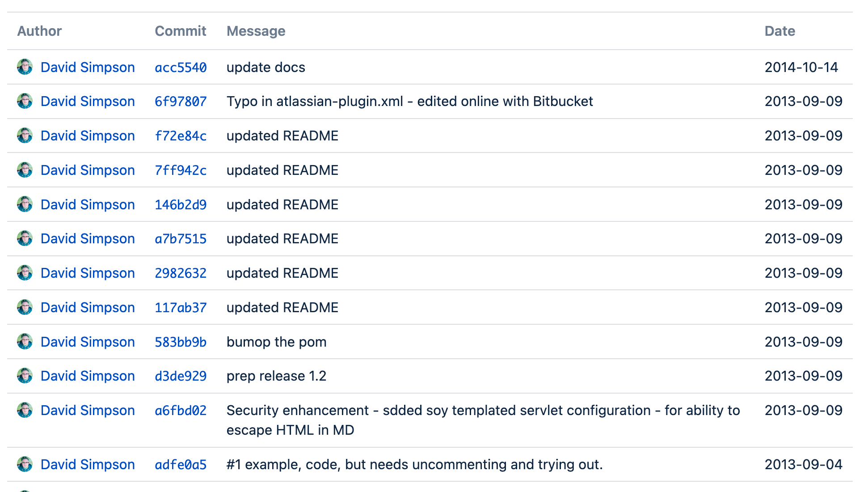Open commit acc5540 update docs
Screen dimensions: 868x492
click(181, 67)
